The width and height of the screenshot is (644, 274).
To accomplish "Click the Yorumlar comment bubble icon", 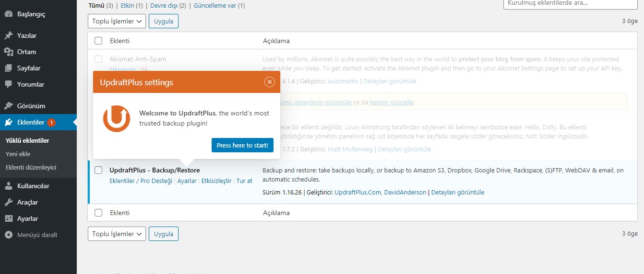I will 8,84.
